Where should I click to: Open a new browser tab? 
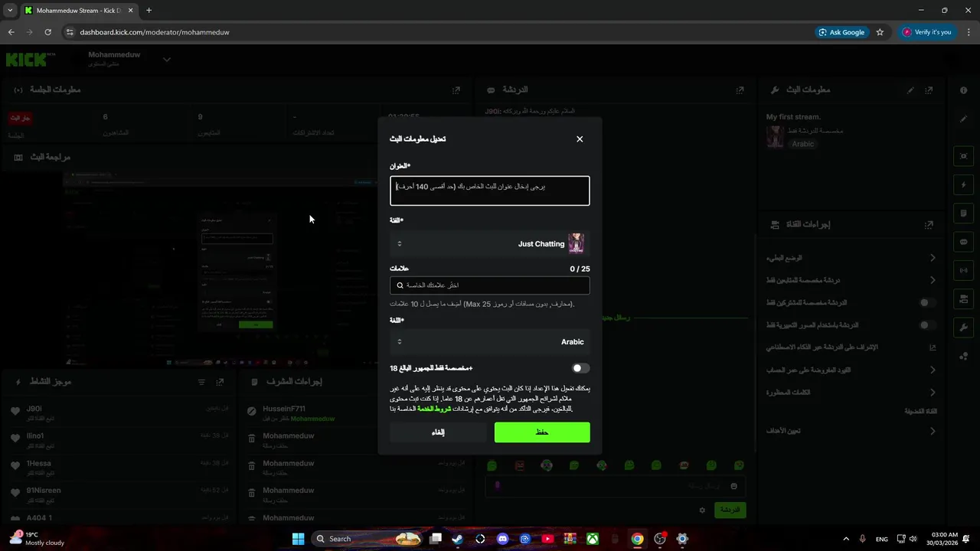[149, 11]
